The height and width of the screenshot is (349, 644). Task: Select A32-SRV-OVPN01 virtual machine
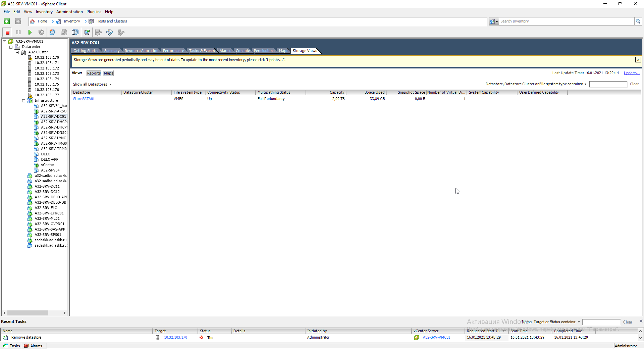(x=49, y=224)
